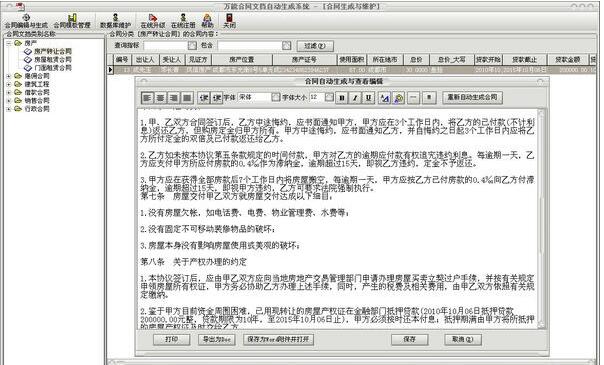Click the 包含 filter input field
The image size is (604, 365).
(x=250, y=45)
